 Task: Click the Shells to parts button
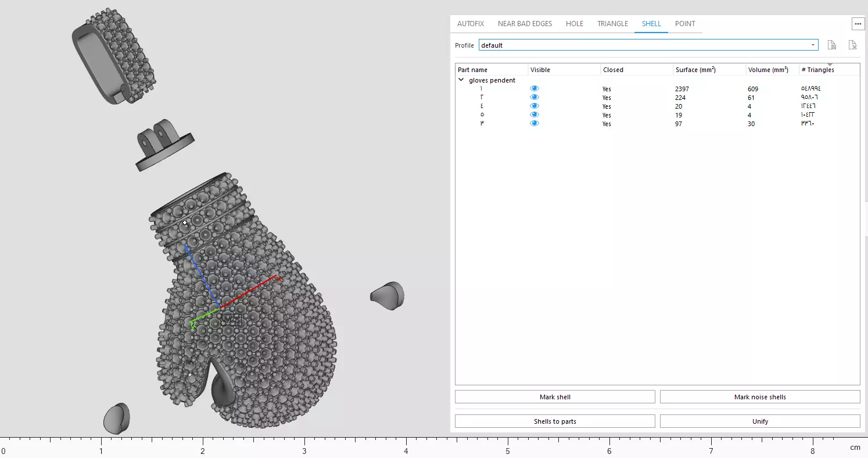pyautogui.click(x=555, y=421)
